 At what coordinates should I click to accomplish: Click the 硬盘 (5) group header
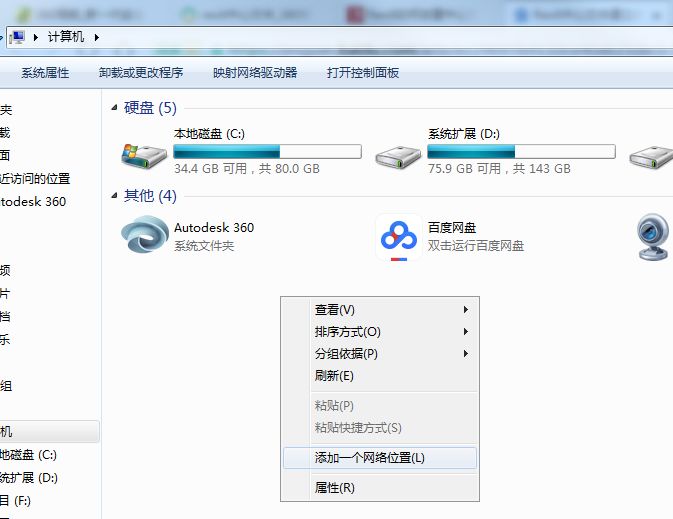click(x=150, y=108)
